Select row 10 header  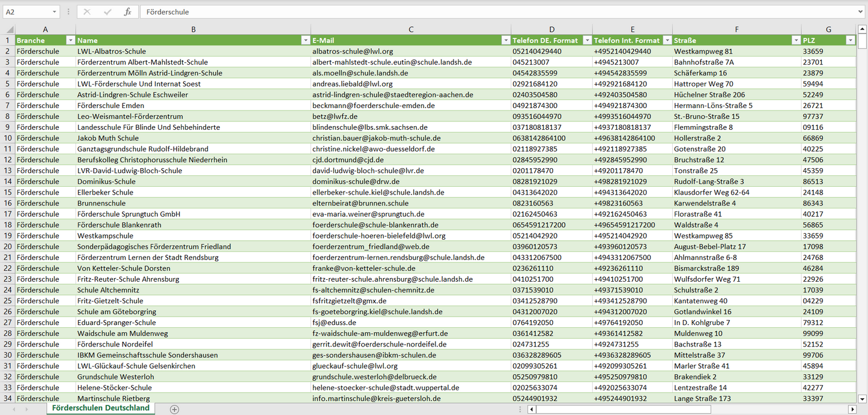[7, 138]
